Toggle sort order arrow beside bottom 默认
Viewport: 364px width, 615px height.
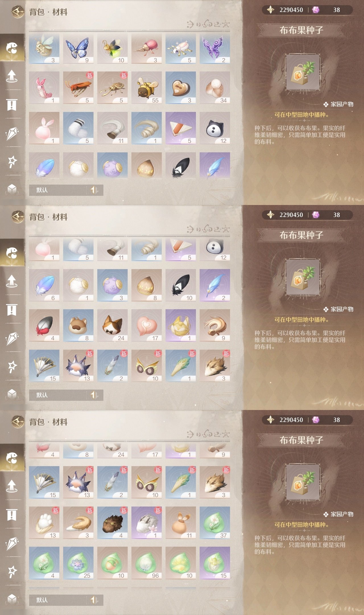point(95,600)
